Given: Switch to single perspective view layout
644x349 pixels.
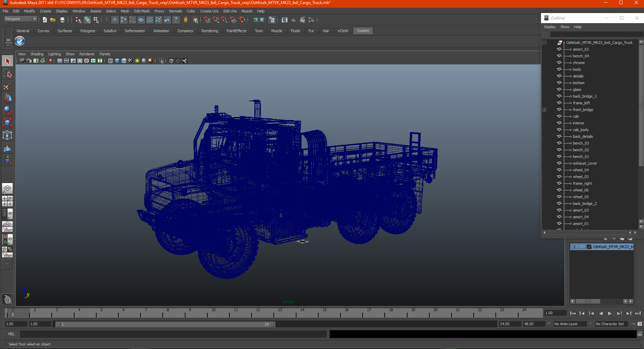Looking at the screenshot, I should point(7,188).
